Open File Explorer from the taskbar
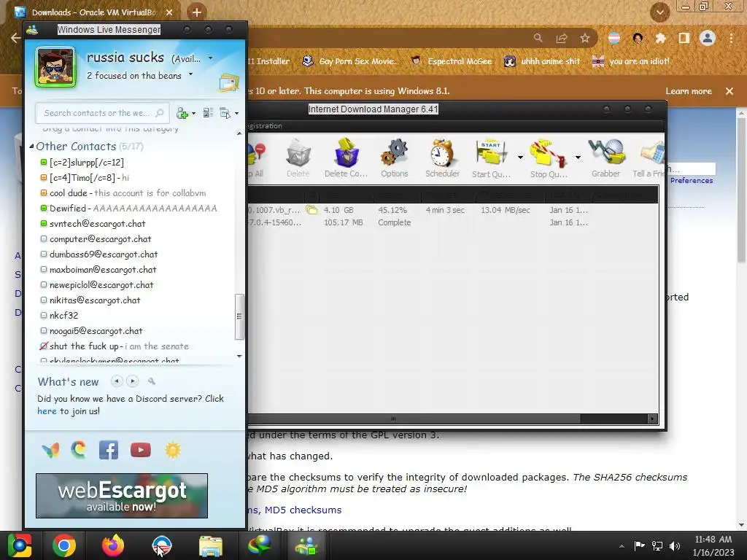This screenshot has width=747, height=560. (x=211, y=545)
